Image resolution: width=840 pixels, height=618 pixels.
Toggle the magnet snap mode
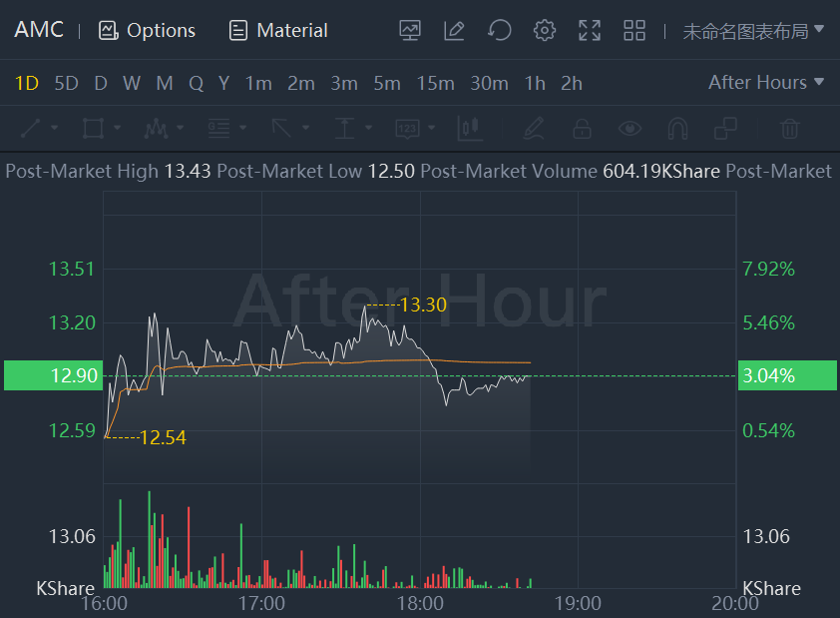tap(678, 128)
